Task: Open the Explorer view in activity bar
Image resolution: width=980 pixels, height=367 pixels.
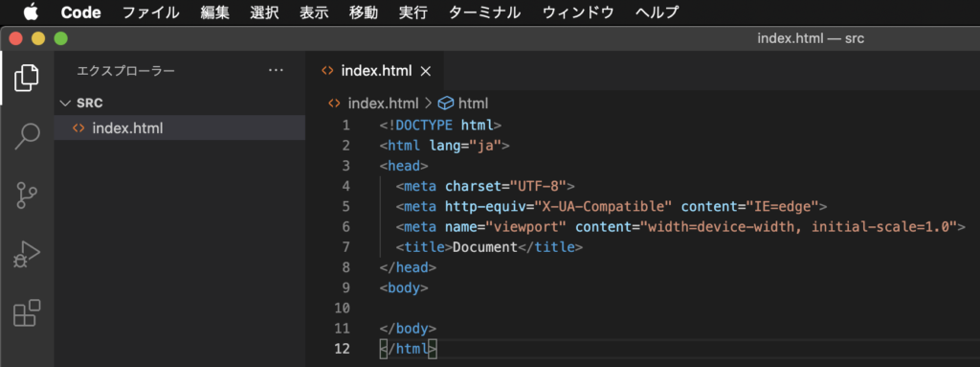Action: [27, 78]
